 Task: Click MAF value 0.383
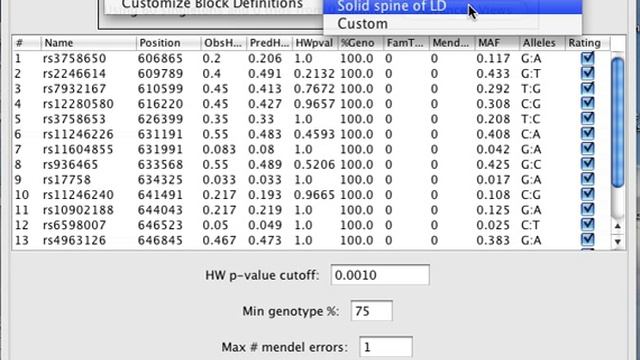coord(493,240)
